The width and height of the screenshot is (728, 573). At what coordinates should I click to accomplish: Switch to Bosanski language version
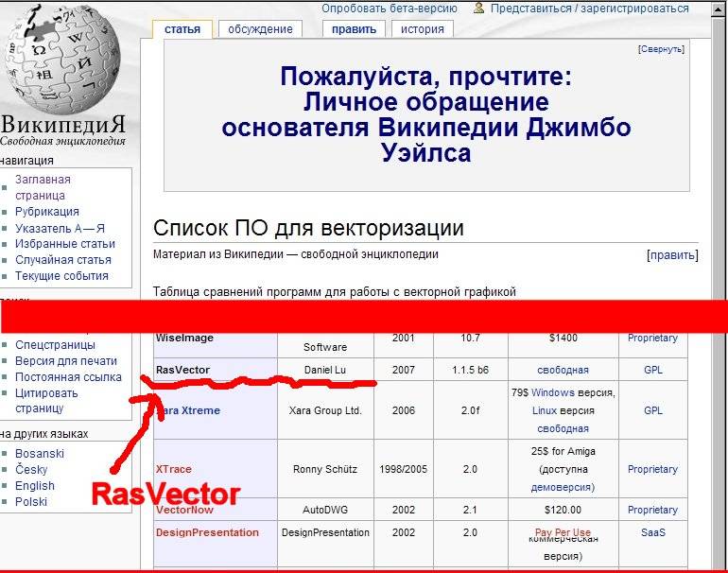[40, 454]
